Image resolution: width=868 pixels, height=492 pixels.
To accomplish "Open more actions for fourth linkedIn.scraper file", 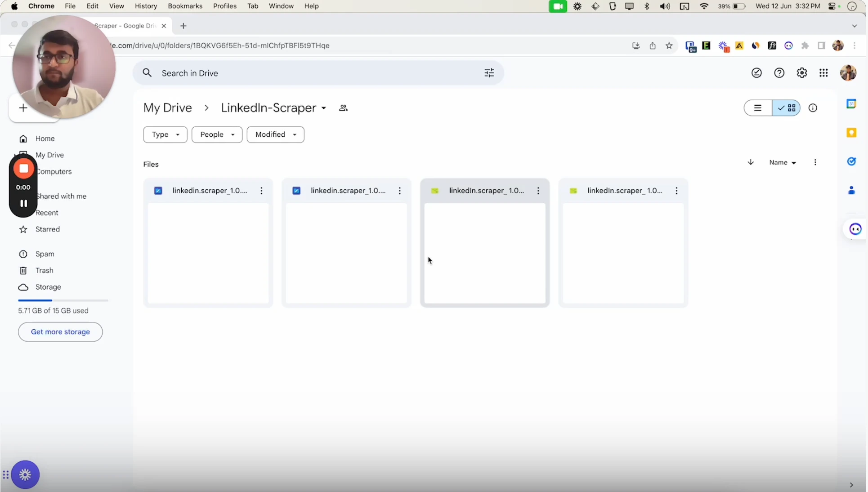I will (x=676, y=191).
